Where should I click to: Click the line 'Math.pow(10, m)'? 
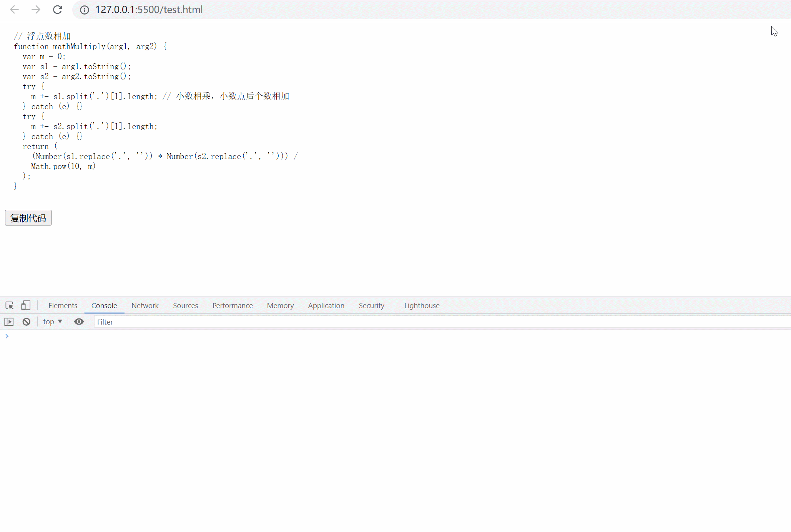coord(63,166)
